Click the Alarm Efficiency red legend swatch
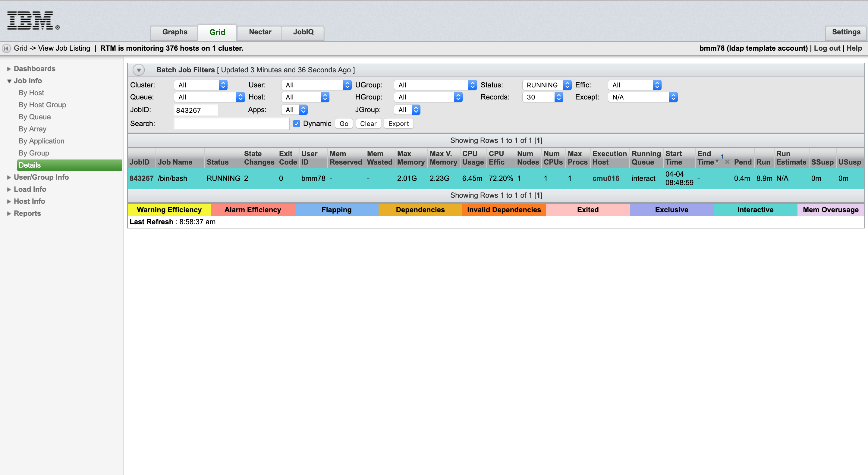The height and width of the screenshot is (475, 868). (x=253, y=209)
